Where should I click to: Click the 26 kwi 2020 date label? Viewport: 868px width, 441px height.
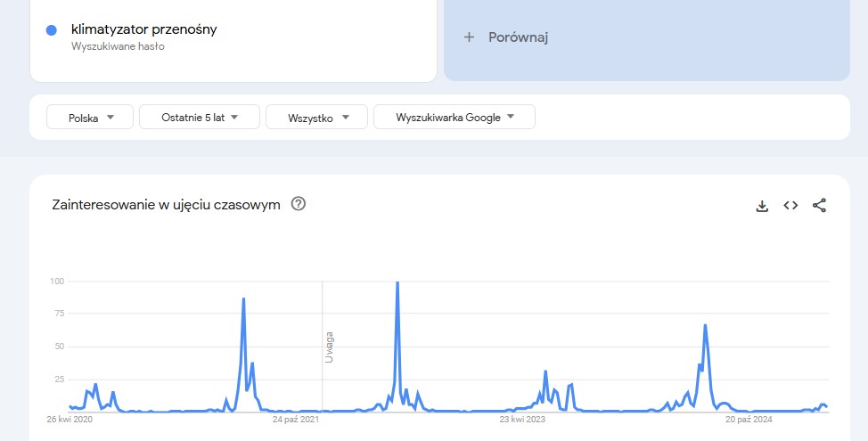point(70,417)
